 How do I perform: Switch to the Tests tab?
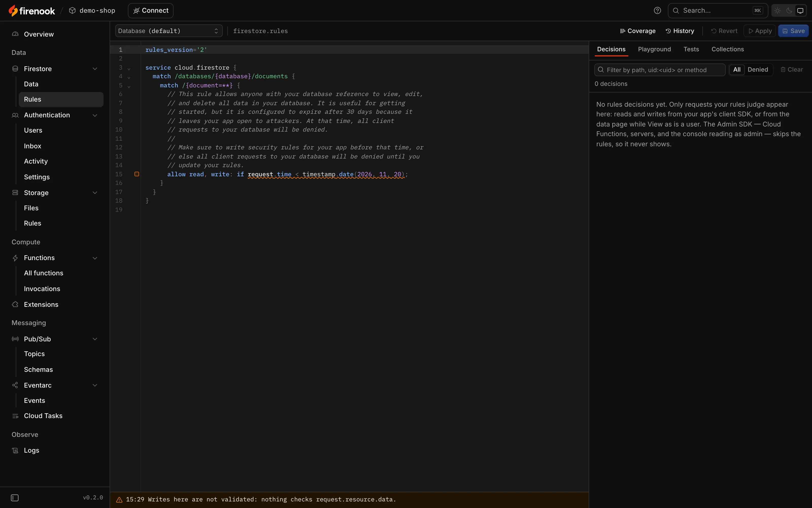coord(691,49)
